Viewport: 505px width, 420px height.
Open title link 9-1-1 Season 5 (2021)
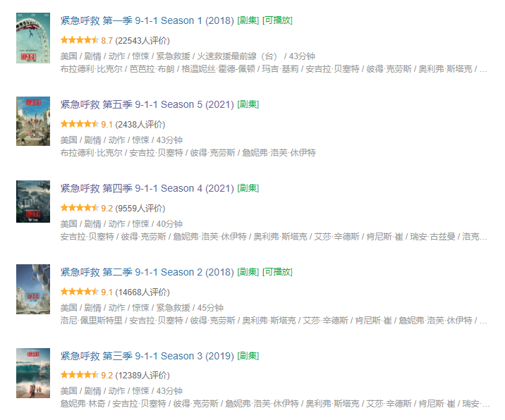click(x=147, y=104)
